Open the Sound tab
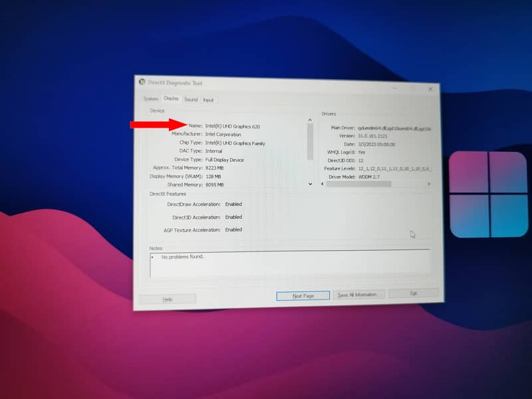Image resolution: width=532 pixels, height=399 pixels. point(191,100)
